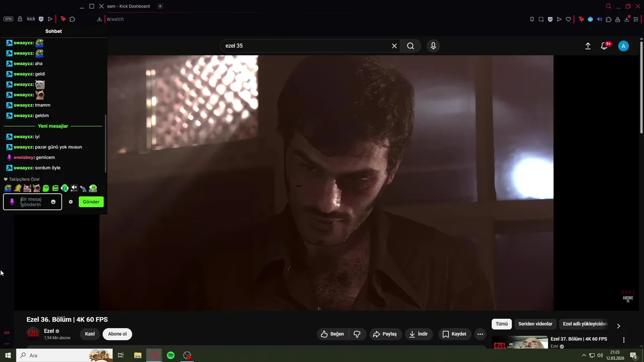The width and height of the screenshot is (644, 362).
Task: Expand filter chips with right chevron
Action: pyautogui.click(x=618, y=326)
